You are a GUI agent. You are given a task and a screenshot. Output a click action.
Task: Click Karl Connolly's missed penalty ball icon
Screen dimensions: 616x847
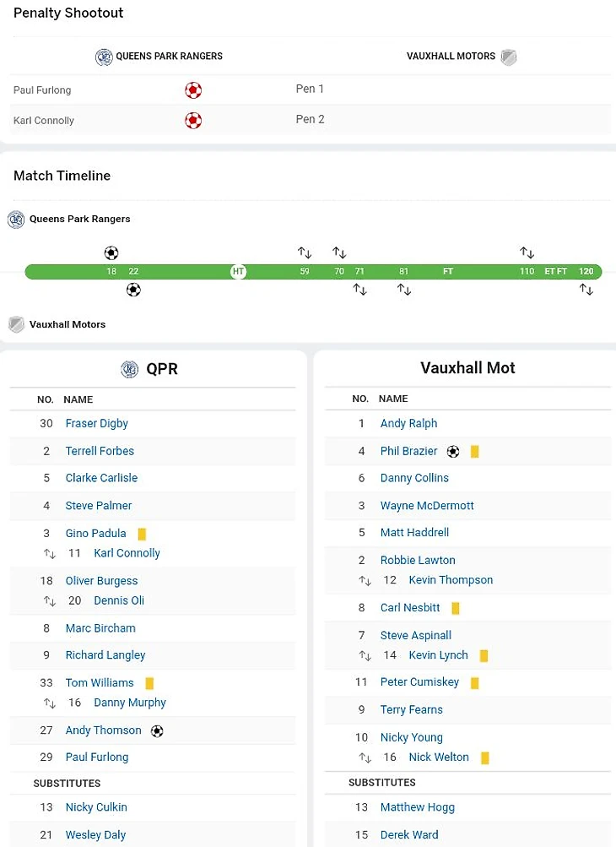click(193, 120)
